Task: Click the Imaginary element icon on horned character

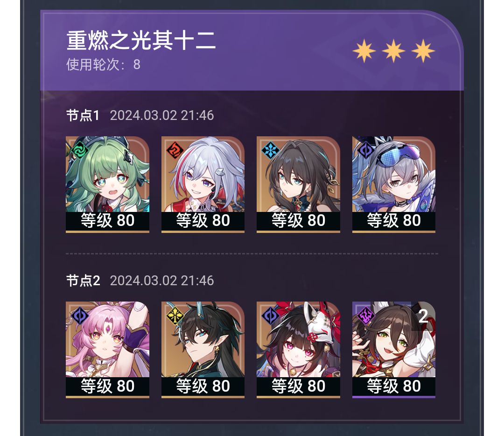Action: point(175,315)
